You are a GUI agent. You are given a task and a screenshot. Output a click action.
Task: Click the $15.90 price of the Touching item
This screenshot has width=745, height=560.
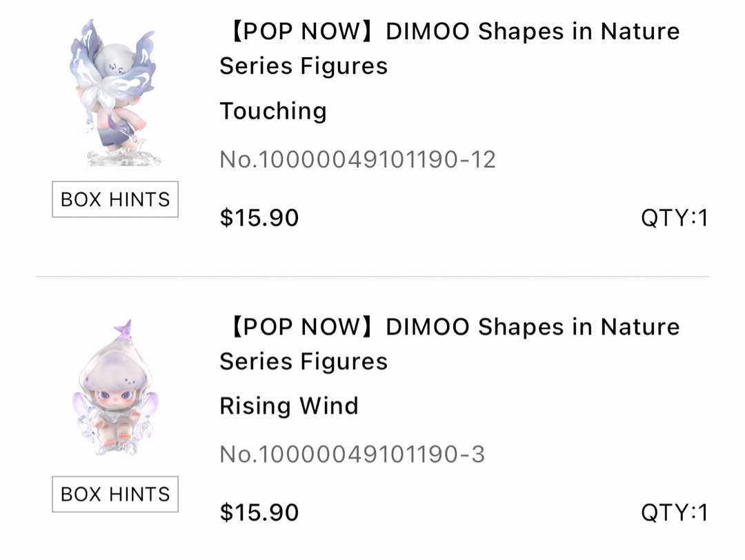(x=259, y=217)
